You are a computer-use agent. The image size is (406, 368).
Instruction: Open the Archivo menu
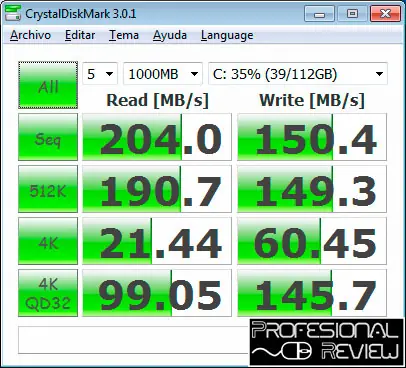[30, 35]
